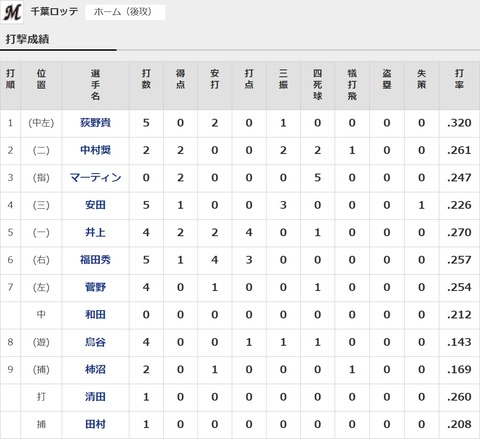
Task: Click batting average .212 for 和田
Action: pos(459,314)
